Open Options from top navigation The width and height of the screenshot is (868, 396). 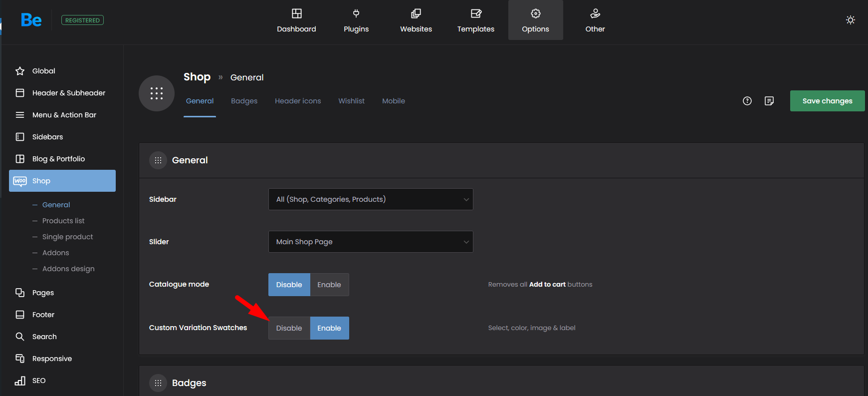pyautogui.click(x=536, y=20)
